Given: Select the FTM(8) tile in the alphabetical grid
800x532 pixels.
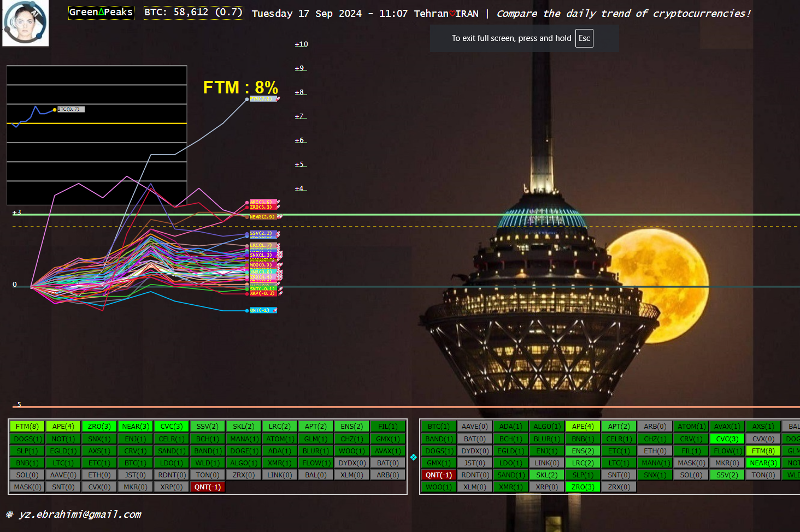Looking at the screenshot, I should pyautogui.click(x=763, y=451).
